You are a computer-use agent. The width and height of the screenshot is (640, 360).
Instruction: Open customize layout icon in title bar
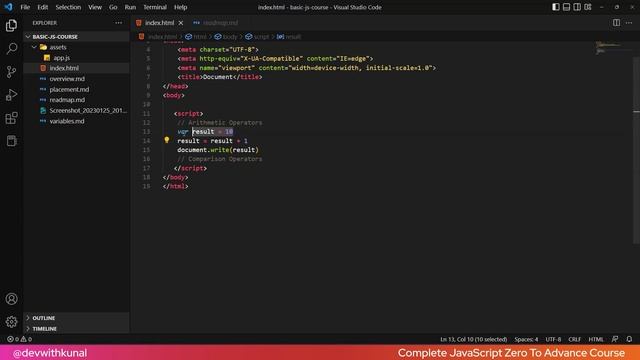[588, 7]
